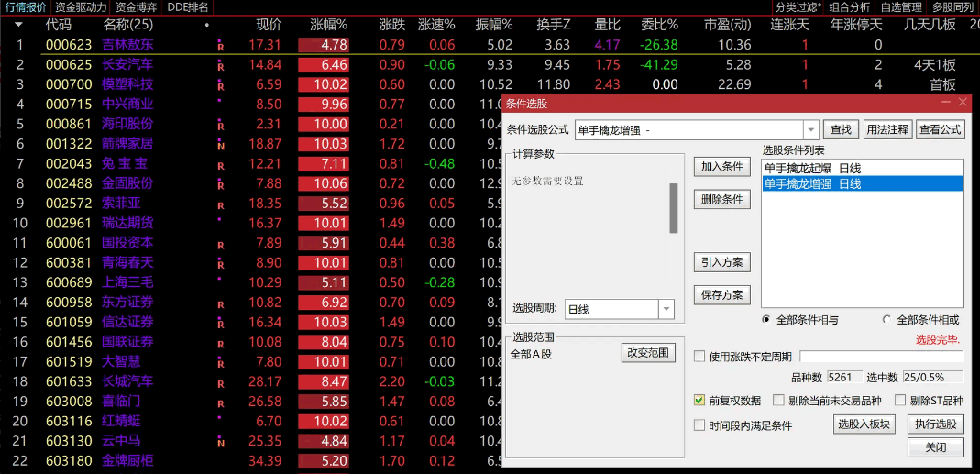This screenshot has width=980, height=474.
Task: Open the triangle menu above row numbers
Action: pos(18,25)
